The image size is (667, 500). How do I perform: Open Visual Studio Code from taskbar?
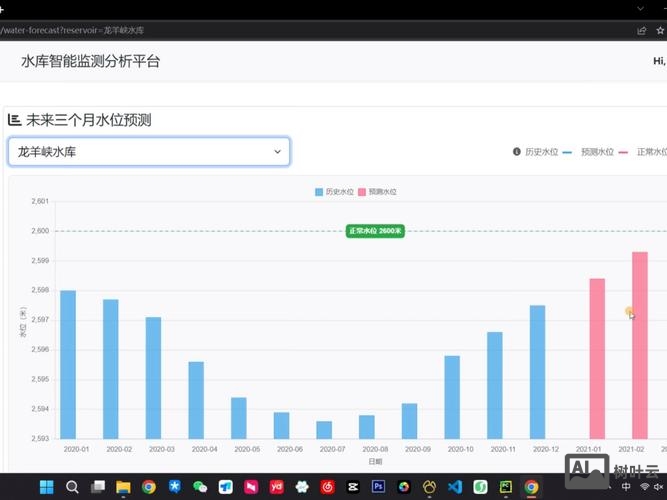455,486
